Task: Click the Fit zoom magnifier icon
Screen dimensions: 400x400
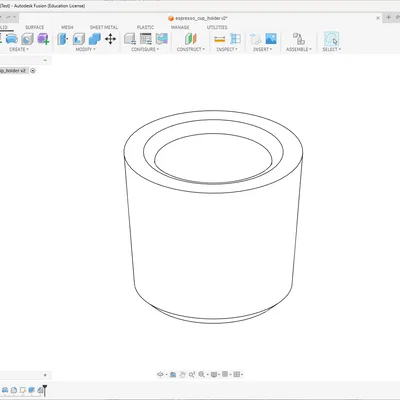Action: point(202,374)
